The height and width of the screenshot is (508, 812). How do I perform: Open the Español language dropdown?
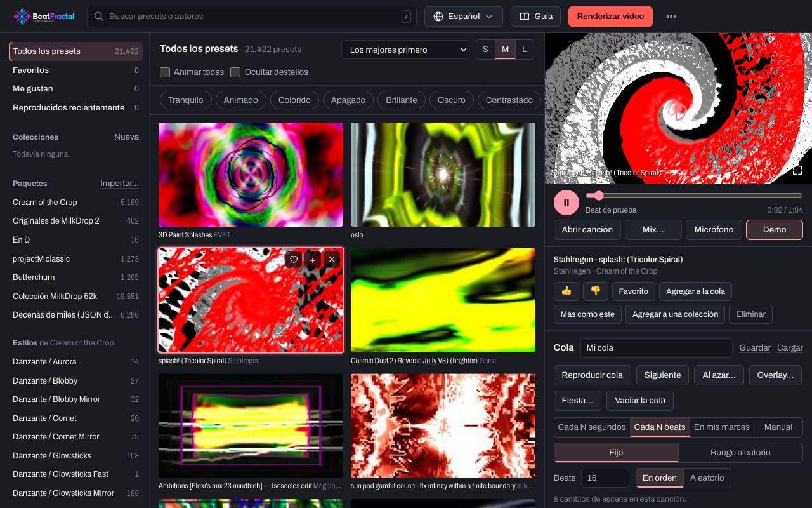pos(464,17)
